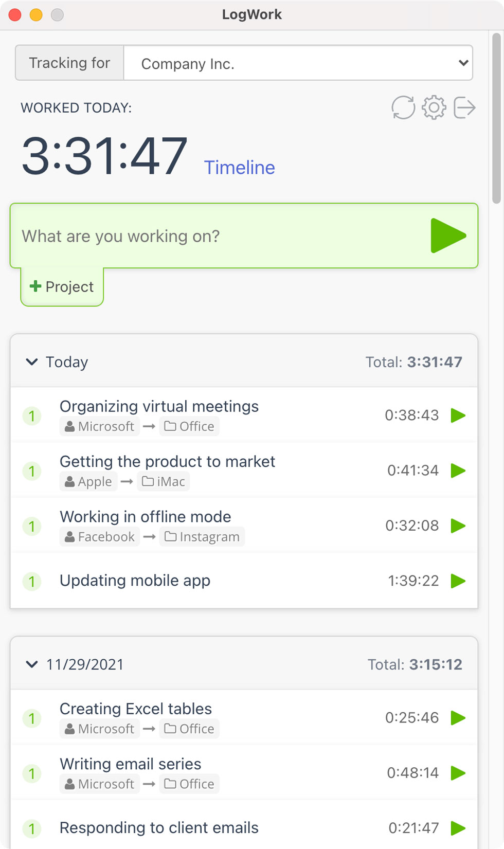Start timer with the large green play button
The image size is (504, 849).
click(448, 236)
